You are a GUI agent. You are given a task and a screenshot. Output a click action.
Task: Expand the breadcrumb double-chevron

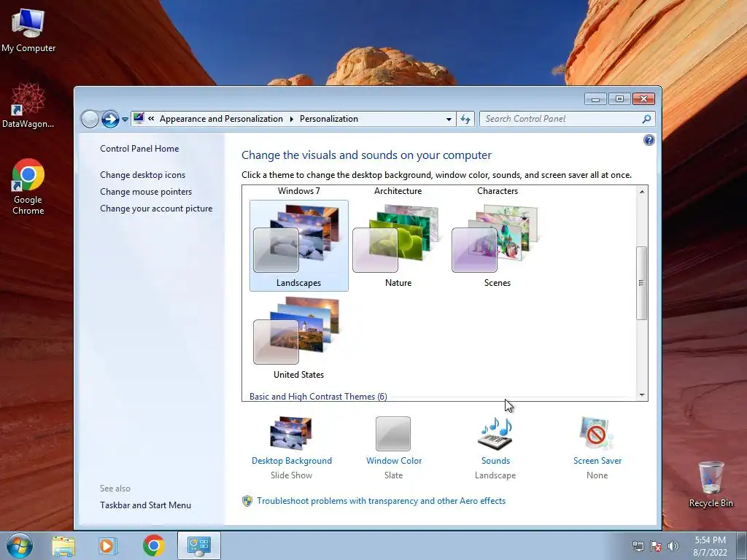151,119
